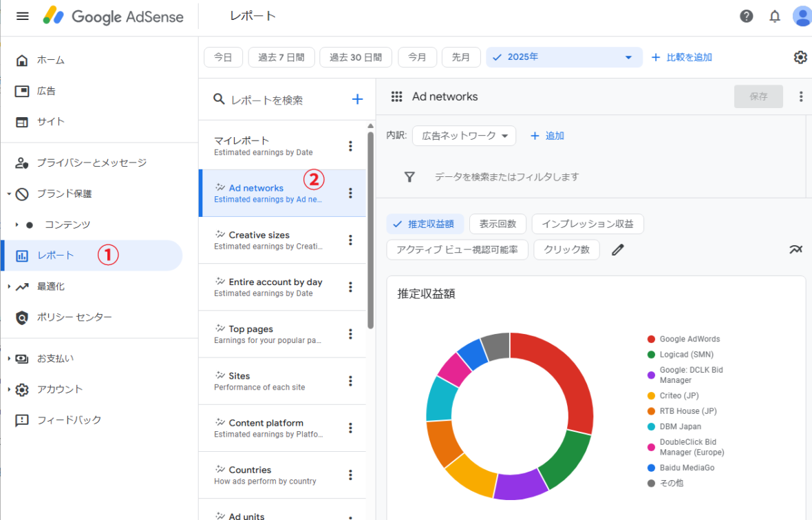
Task: Open the user account avatar
Action: click(802, 16)
